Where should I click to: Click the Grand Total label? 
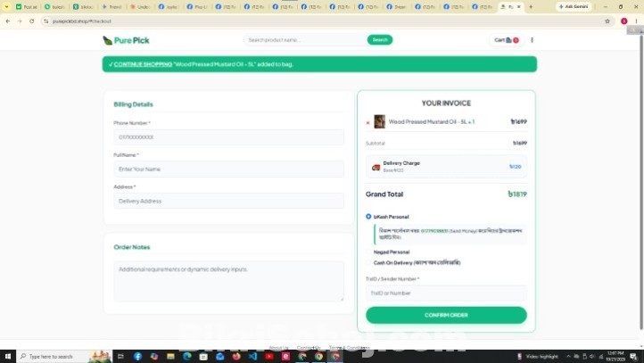click(384, 194)
